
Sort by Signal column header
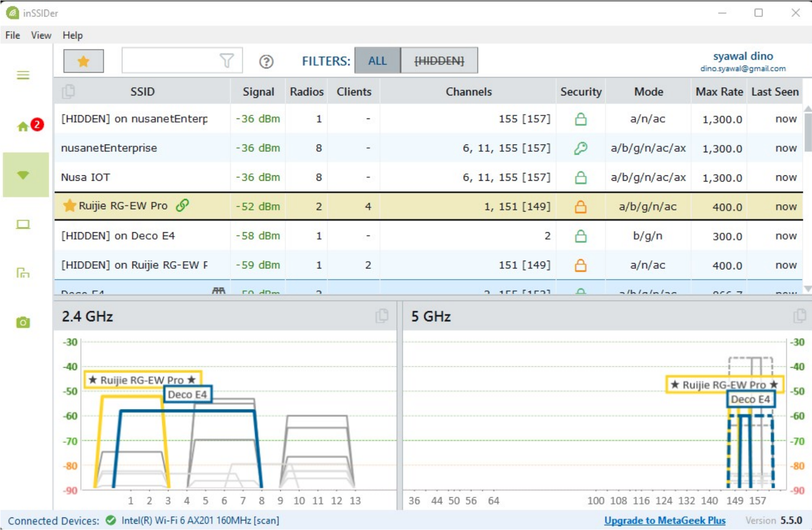258,92
